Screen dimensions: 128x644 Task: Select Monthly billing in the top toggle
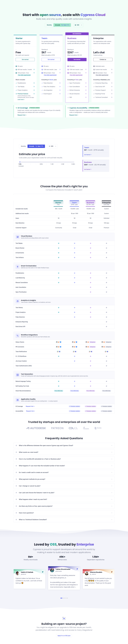tap(49, 25)
